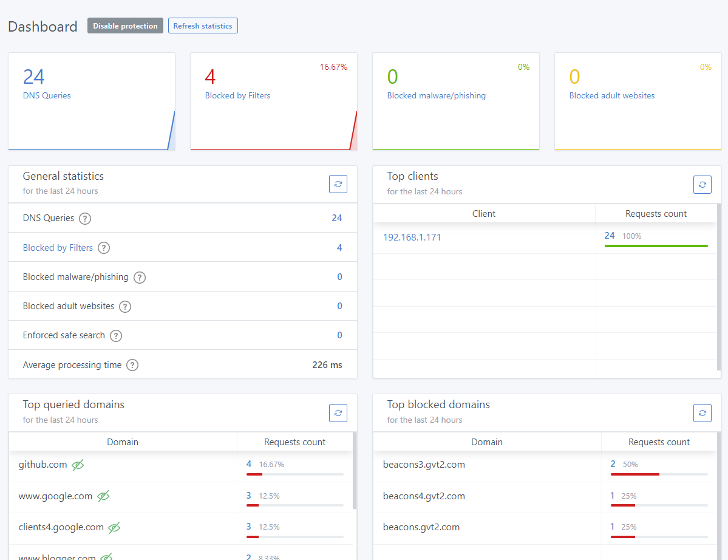Image resolution: width=728 pixels, height=560 pixels.
Task: Refresh the Top clients panel
Action: 702,185
